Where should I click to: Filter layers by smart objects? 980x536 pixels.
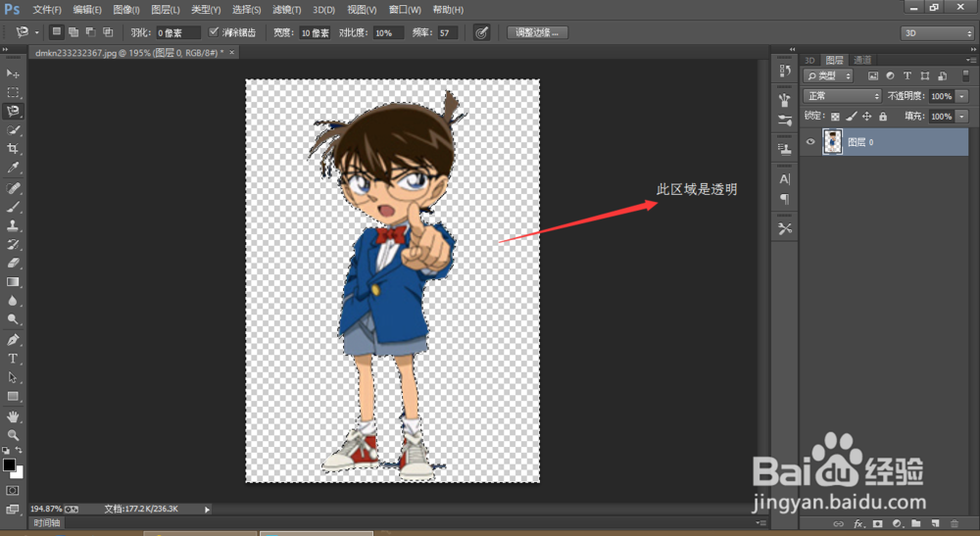point(943,75)
